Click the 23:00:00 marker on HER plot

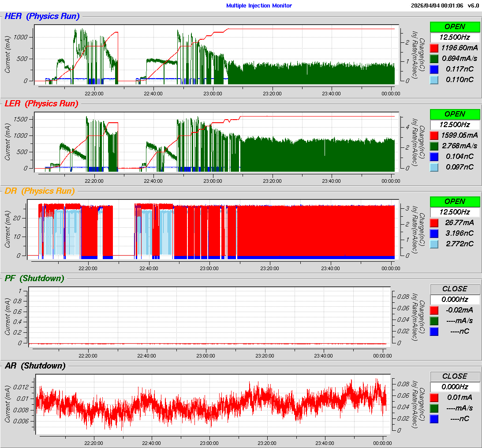click(x=213, y=93)
